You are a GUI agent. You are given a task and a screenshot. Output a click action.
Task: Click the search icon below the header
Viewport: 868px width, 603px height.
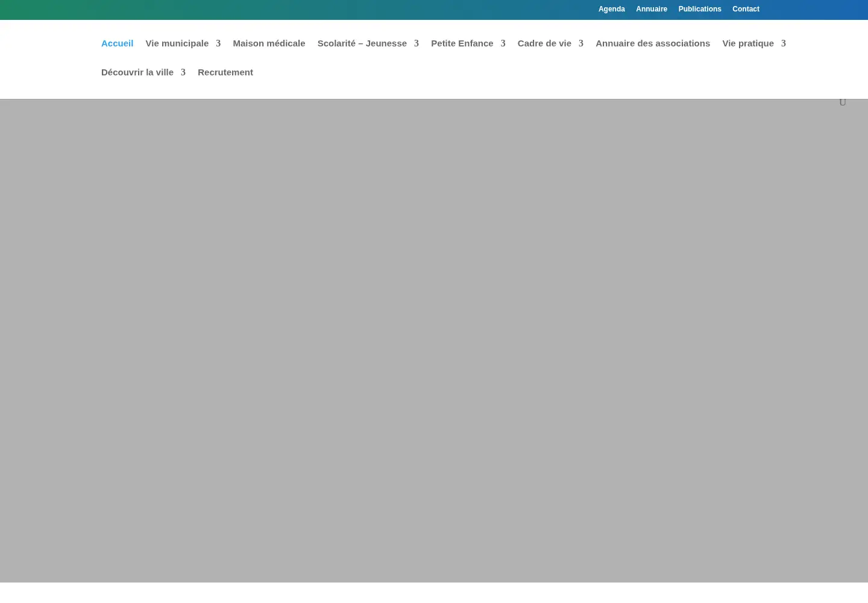843,103
